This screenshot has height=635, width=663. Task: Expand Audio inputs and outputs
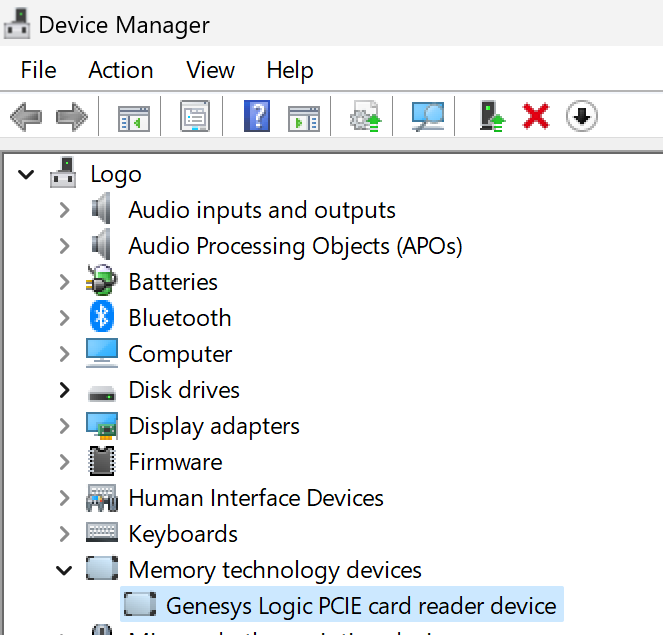pyautogui.click(x=64, y=210)
